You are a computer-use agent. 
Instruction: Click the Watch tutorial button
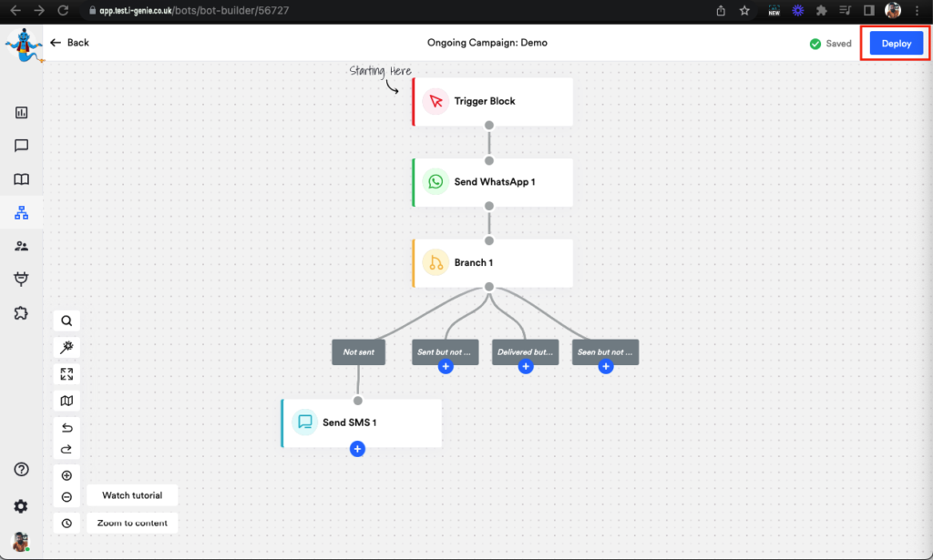point(132,495)
